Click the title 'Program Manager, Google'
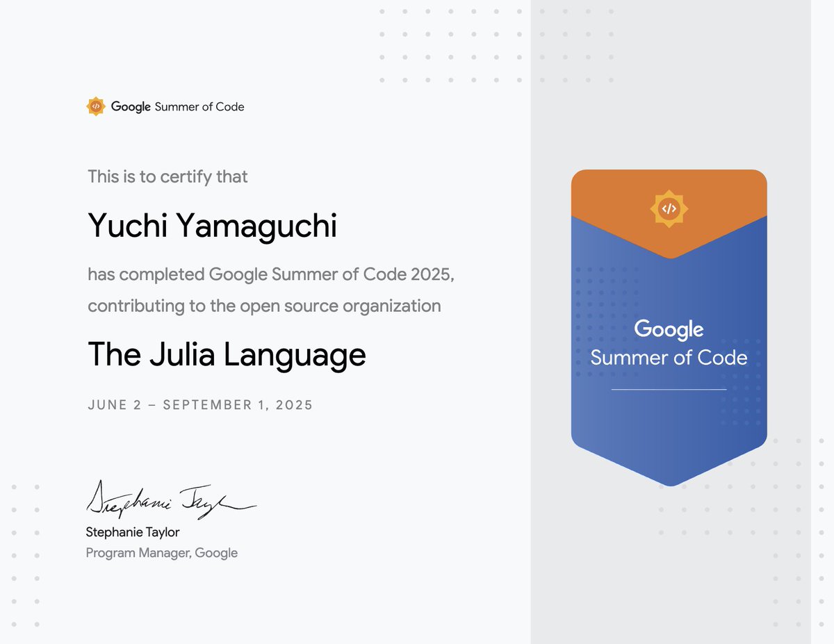The height and width of the screenshot is (644, 834). point(162,553)
